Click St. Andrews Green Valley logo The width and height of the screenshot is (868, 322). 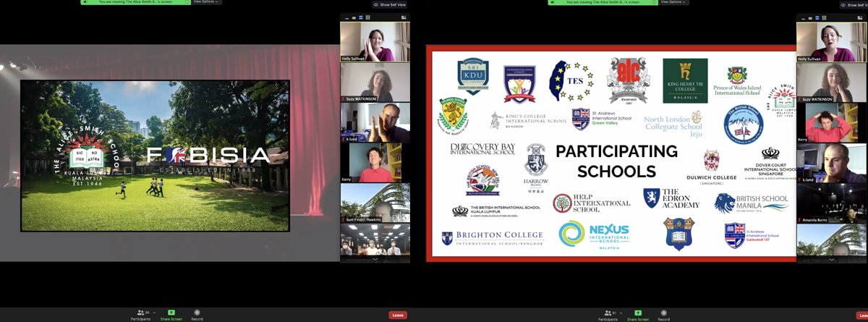(603, 119)
